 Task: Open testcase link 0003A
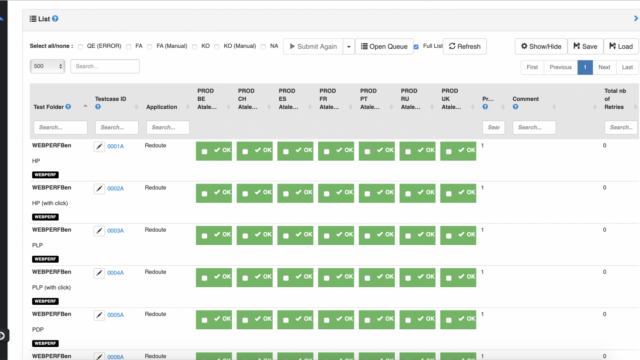pos(116,231)
